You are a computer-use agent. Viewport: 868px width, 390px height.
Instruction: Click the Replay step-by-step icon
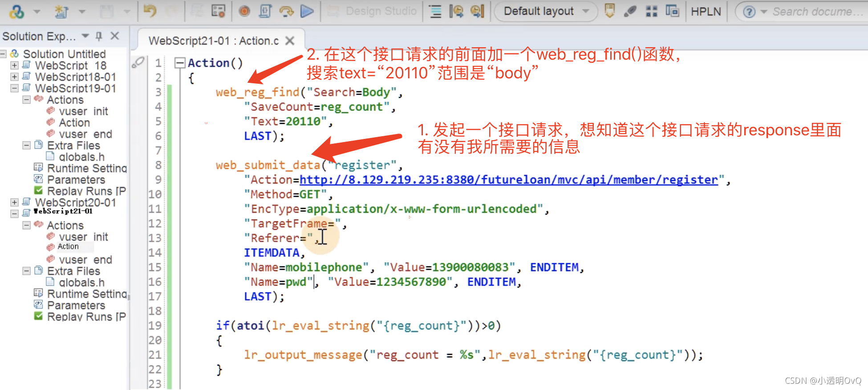pos(286,12)
